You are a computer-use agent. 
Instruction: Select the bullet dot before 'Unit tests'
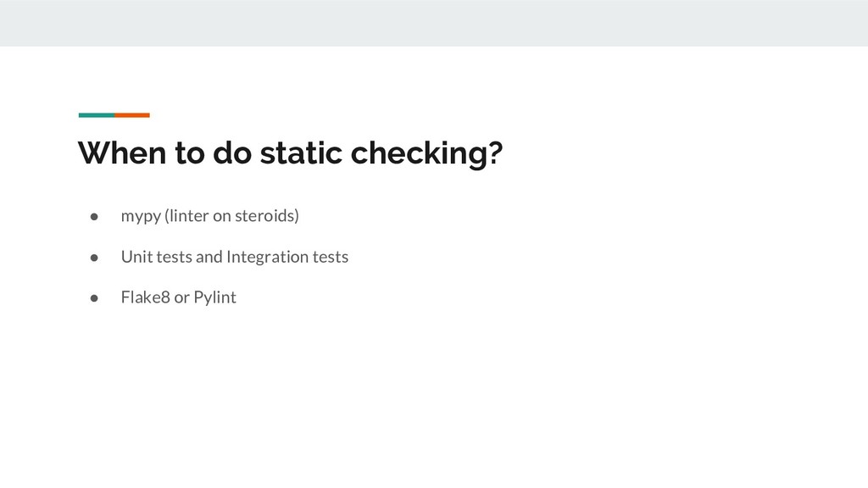[97, 257]
